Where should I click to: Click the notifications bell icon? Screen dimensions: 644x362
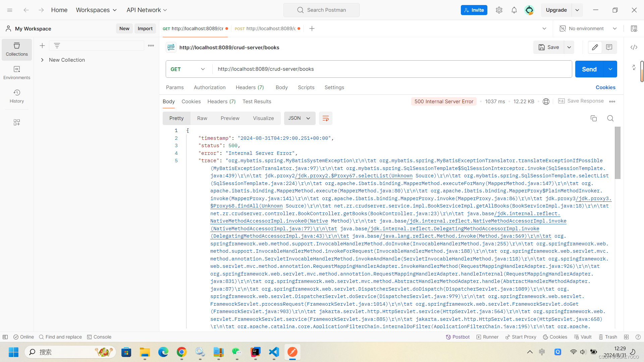click(514, 10)
